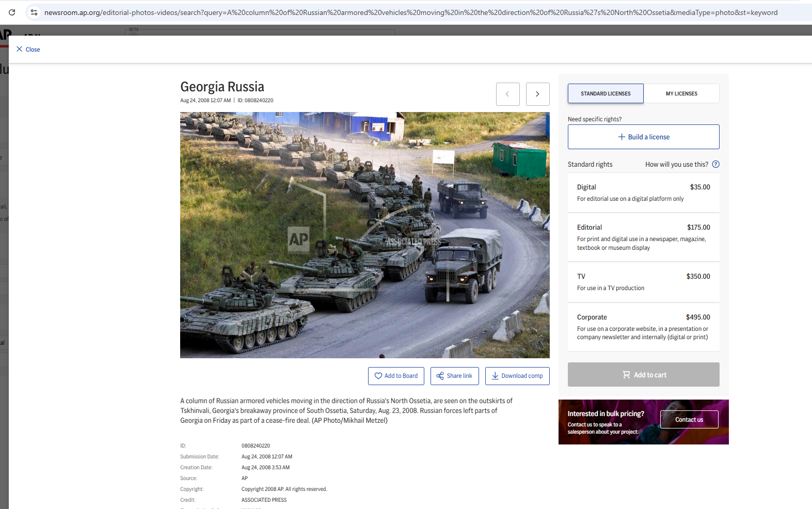Click the 'Georgia Russia' photo title
The image size is (812, 509).
(x=222, y=87)
